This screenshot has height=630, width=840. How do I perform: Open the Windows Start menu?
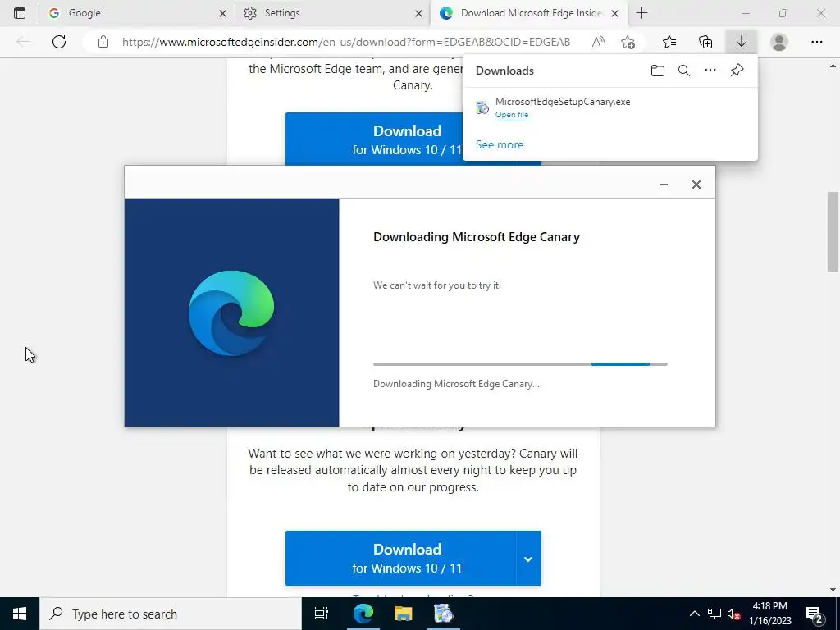20,614
